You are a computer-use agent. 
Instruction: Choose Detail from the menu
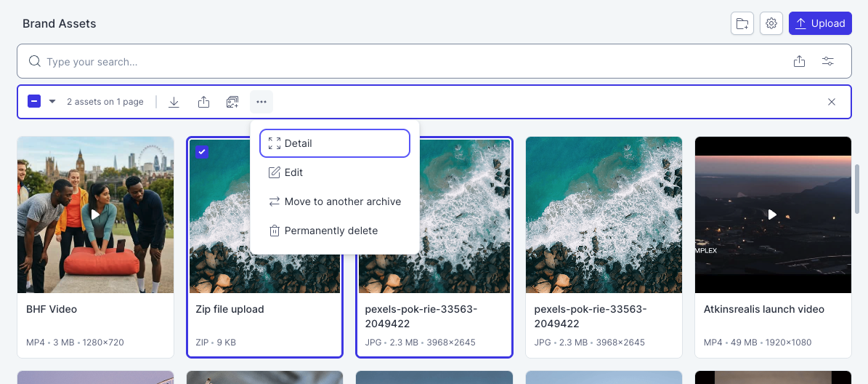[335, 143]
